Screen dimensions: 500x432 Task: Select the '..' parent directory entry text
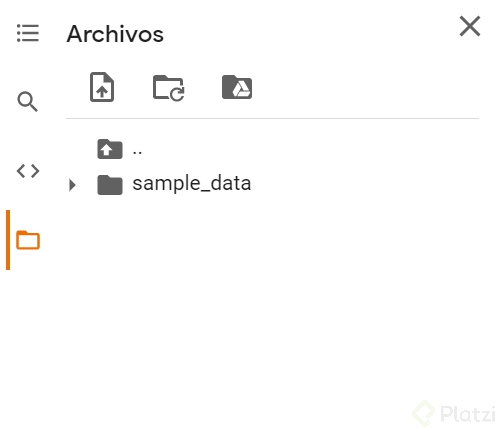click(137, 153)
